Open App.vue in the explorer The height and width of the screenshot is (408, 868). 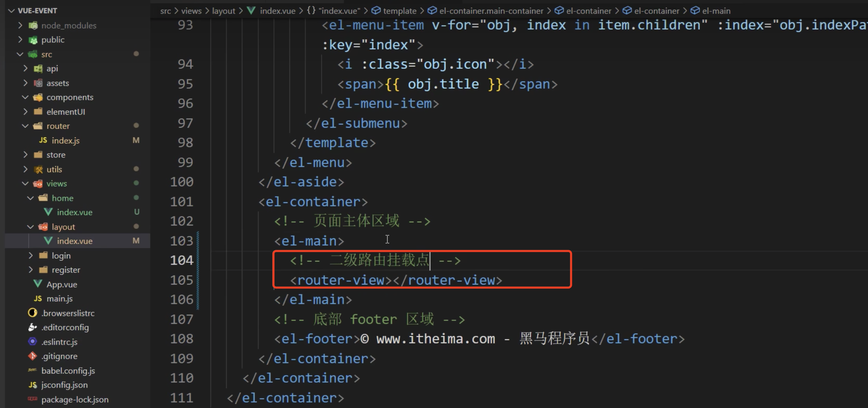(62, 284)
